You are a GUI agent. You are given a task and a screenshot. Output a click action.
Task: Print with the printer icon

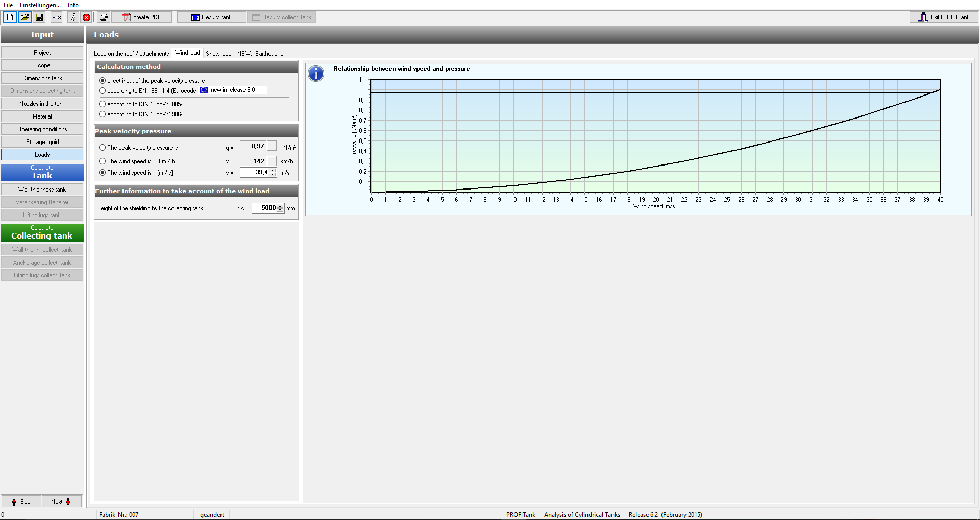click(104, 17)
